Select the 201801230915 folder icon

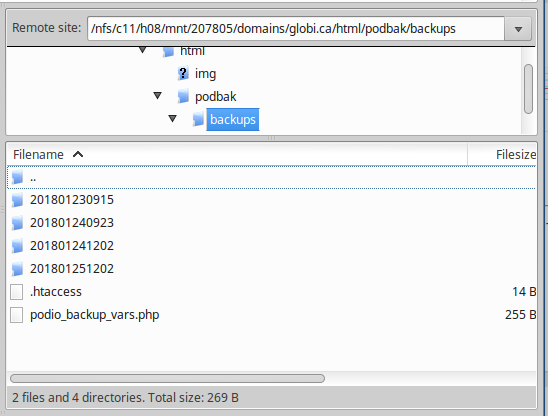pyautogui.click(x=17, y=200)
